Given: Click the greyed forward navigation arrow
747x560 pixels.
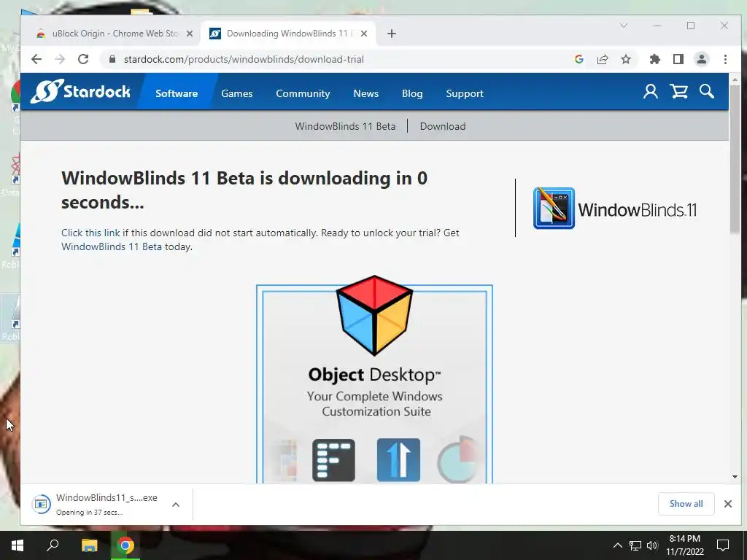Looking at the screenshot, I should click(60, 59).
